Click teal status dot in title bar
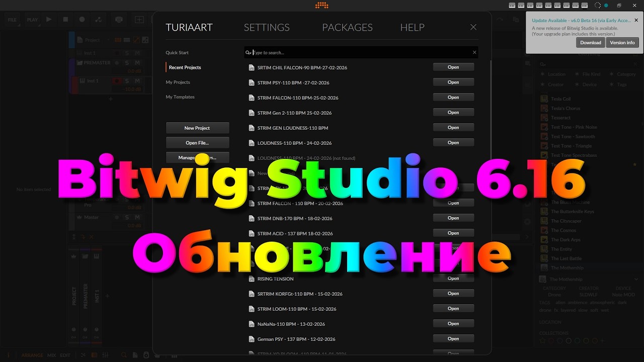Screen dimensions: 644x362 pyautogui.click(x=606, y=5)
